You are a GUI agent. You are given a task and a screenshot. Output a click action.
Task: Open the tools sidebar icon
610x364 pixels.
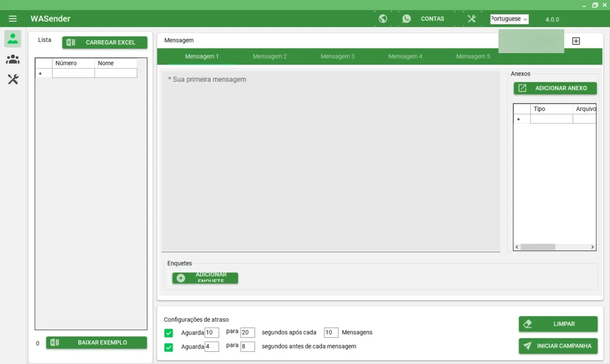click(x=13, y=79)
